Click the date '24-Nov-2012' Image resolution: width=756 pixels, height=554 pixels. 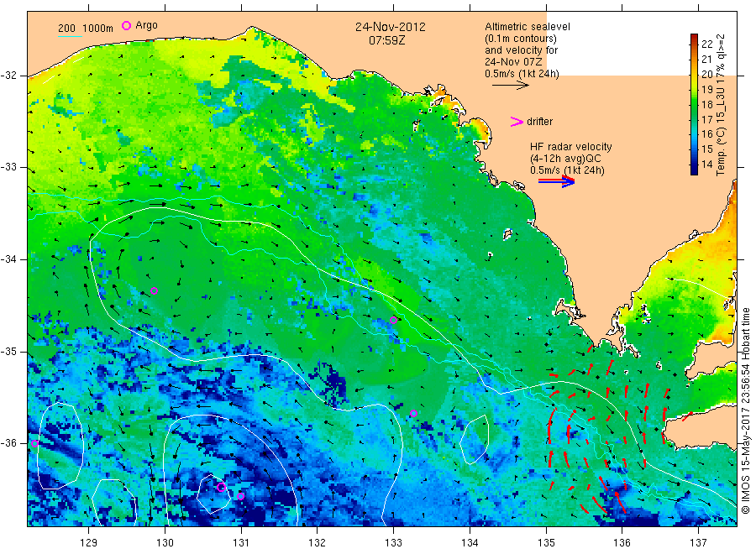(391, 27)
